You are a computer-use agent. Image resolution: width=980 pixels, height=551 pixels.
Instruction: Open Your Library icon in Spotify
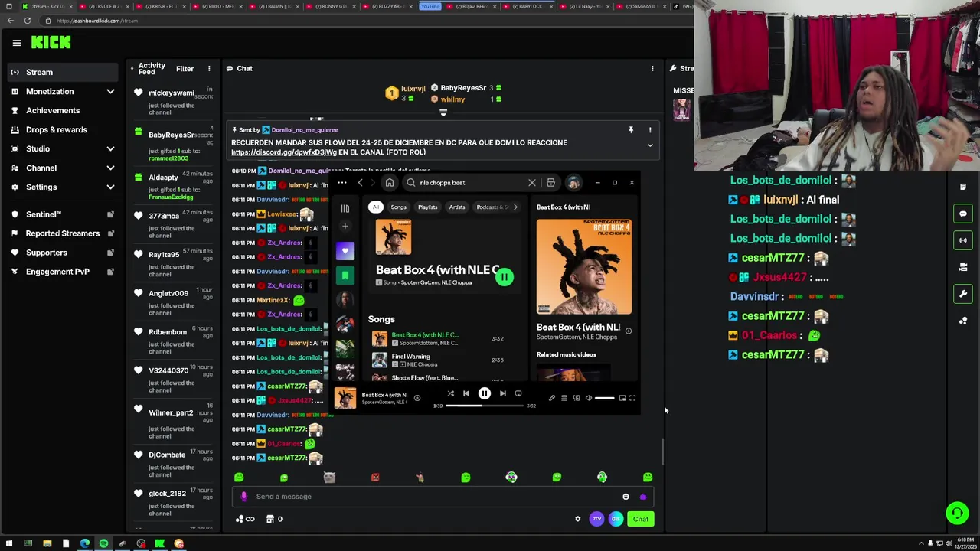pyautogui.click(x=345, y=208)
